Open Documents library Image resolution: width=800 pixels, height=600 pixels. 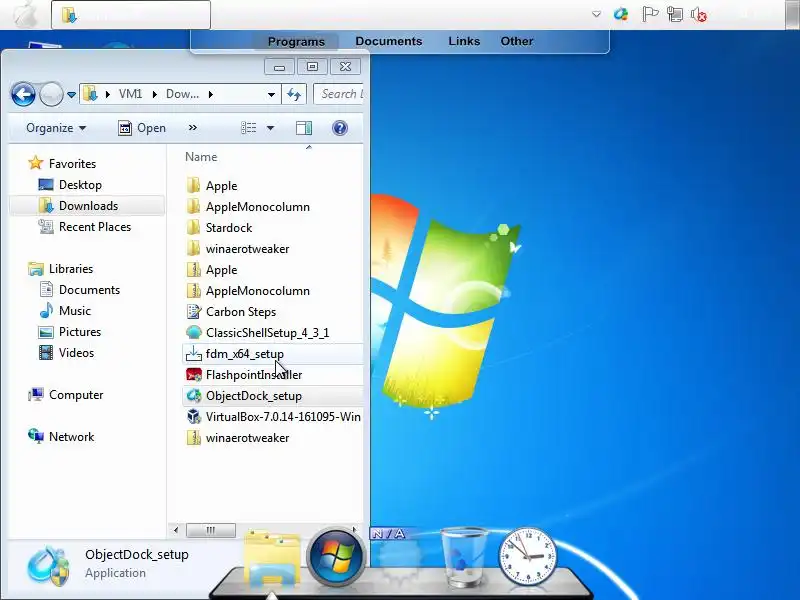point(89,290)
